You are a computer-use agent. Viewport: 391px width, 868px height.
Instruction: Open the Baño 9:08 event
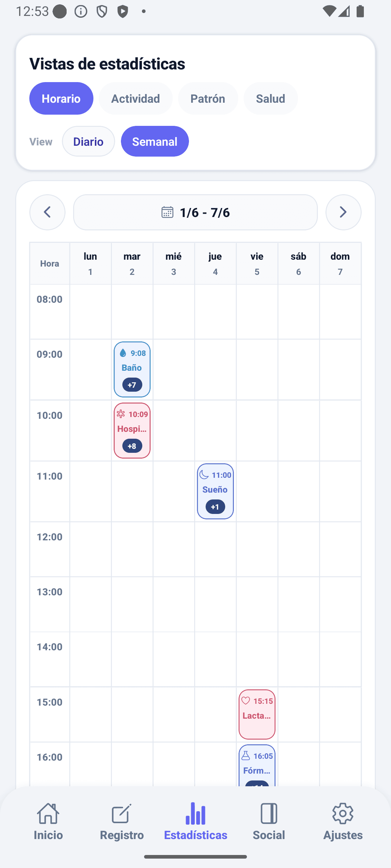[x=132, y=369]
